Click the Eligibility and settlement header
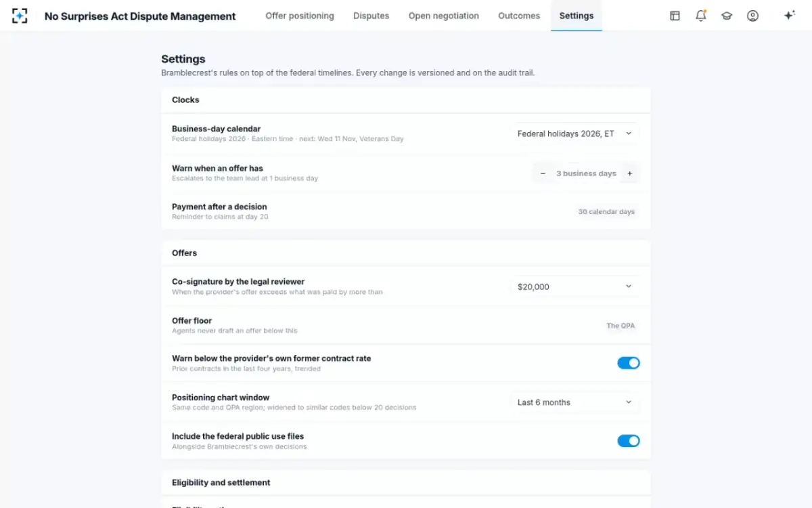Screen dimensions: 812x508 [x=221, y=482]
